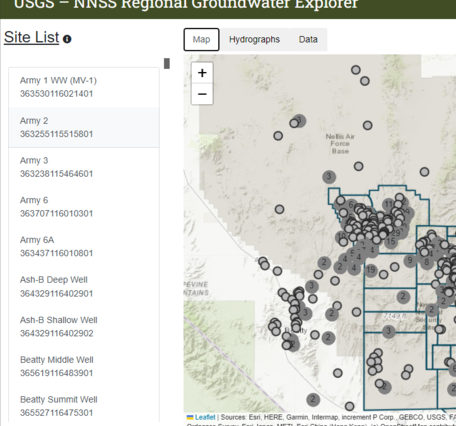Select Ash-B Deep Well site

pyautogui.click(x=84, y=287)
